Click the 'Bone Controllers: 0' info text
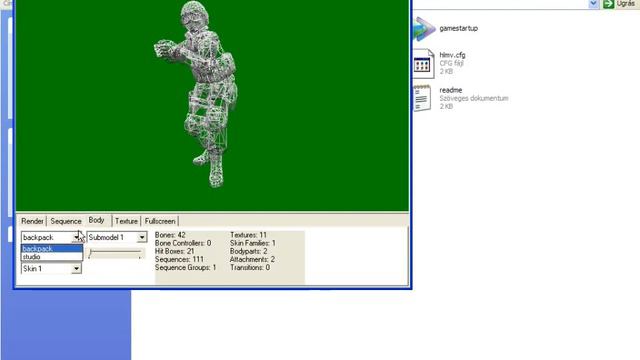 click(x=183, y=243)
